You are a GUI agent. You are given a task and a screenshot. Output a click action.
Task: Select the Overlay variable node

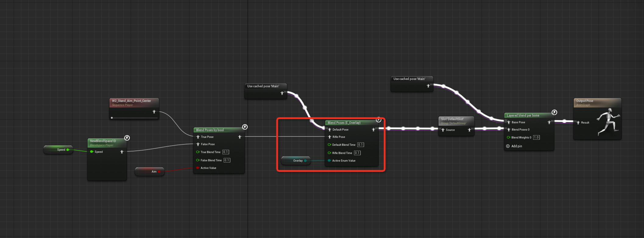(295, 161)
